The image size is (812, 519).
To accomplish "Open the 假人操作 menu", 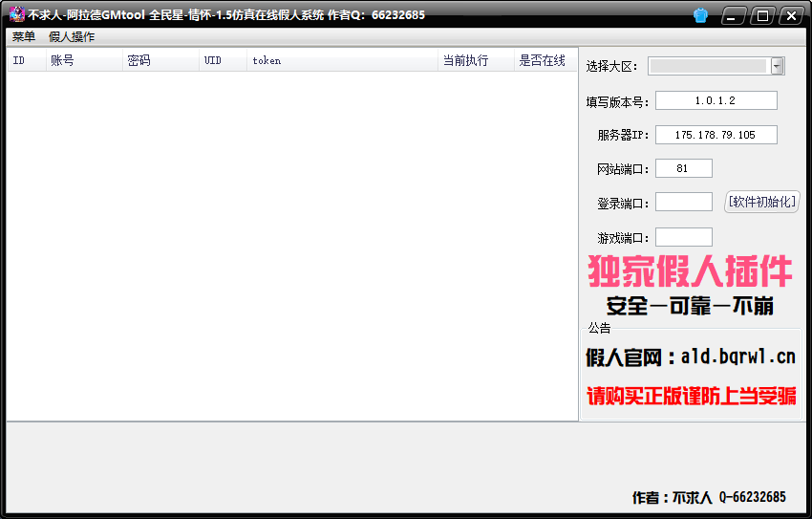I will click(72, 36).
